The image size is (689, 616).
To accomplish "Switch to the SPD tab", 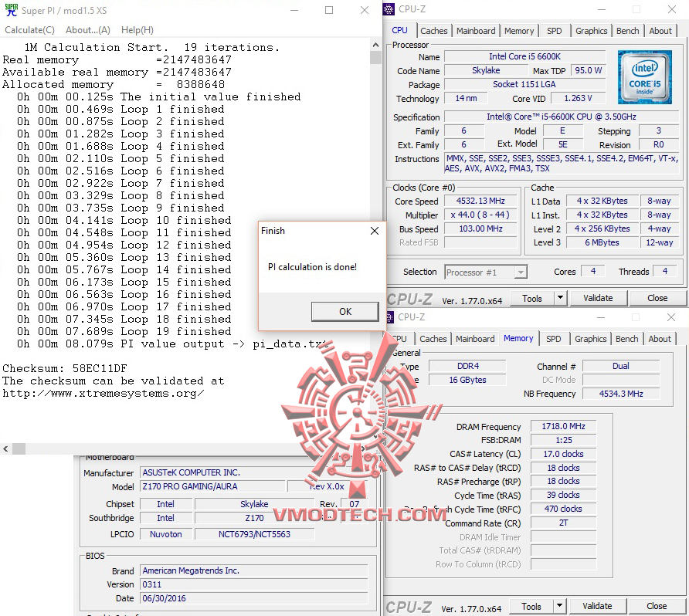I will (x=554, y=31).
